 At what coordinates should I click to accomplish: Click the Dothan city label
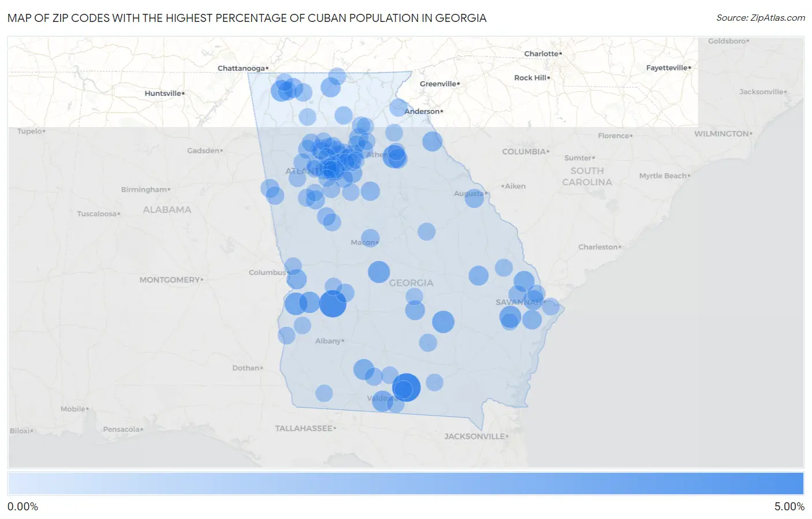(247, 368)
